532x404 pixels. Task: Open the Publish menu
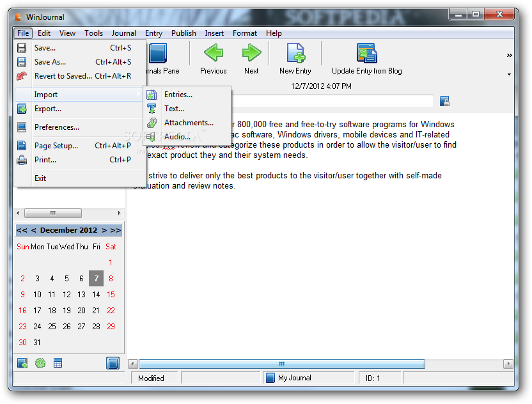tap(184, 33)
